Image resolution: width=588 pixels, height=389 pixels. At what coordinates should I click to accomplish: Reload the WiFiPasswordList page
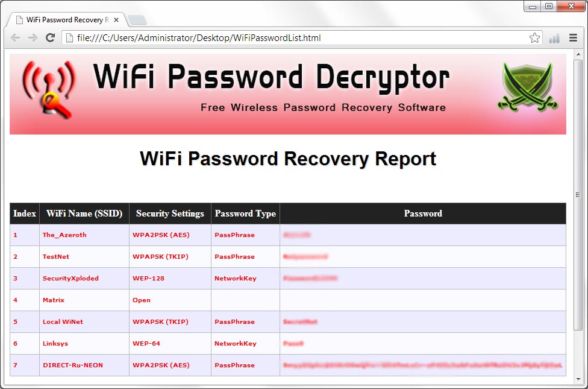pyautogui.click(x=51, y=38)
